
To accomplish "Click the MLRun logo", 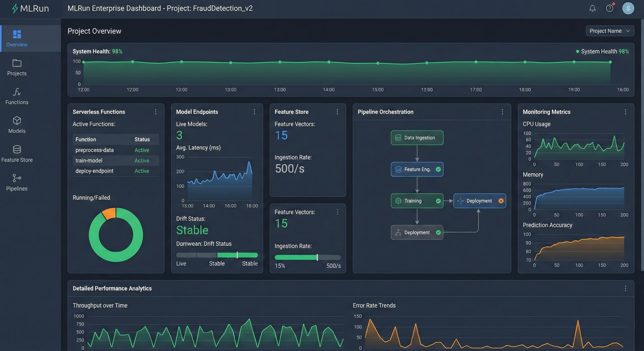I will click(30, 8).
